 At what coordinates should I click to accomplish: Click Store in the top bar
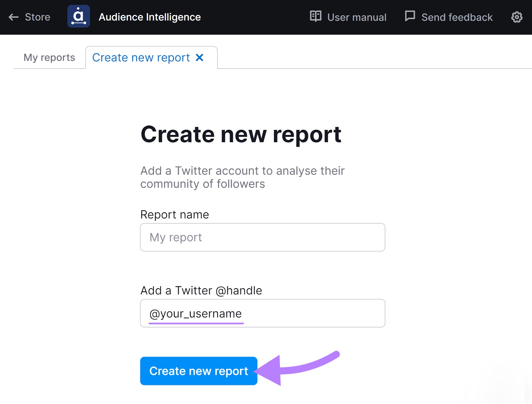38,17
